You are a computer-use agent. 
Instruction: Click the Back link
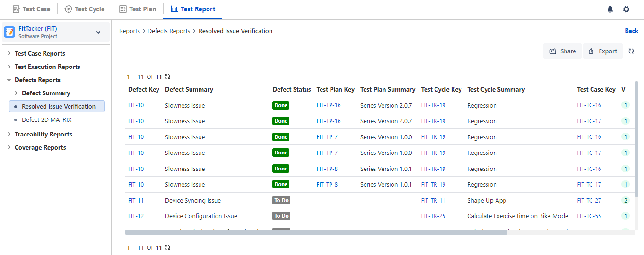pyautogui.click(x=632, y=31)
